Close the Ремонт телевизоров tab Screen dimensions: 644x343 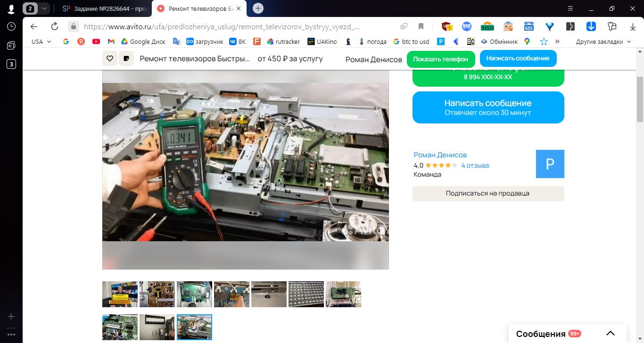pos(238,8)
